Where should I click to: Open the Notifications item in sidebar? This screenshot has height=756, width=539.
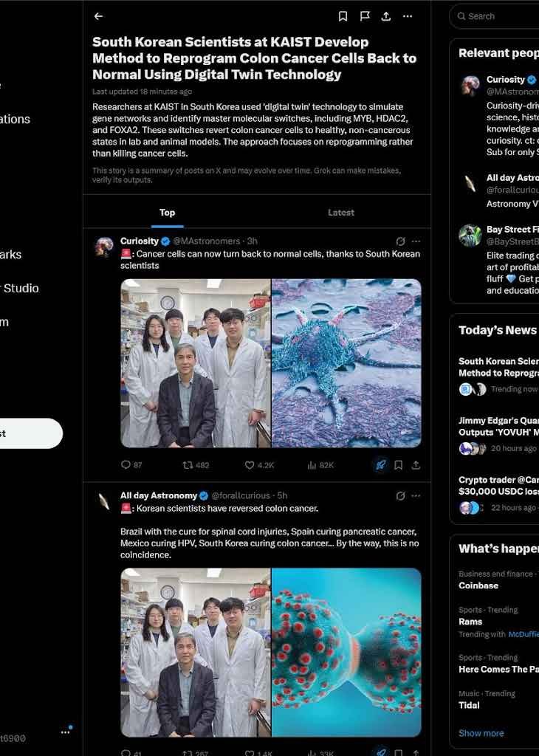click(15, 119)
